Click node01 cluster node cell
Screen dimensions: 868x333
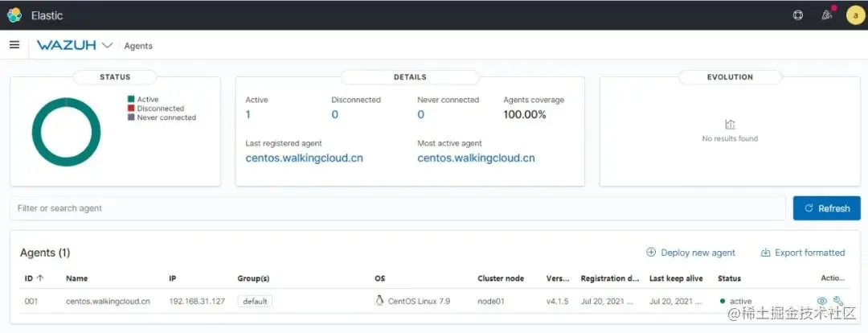click(x=490, y=302)
